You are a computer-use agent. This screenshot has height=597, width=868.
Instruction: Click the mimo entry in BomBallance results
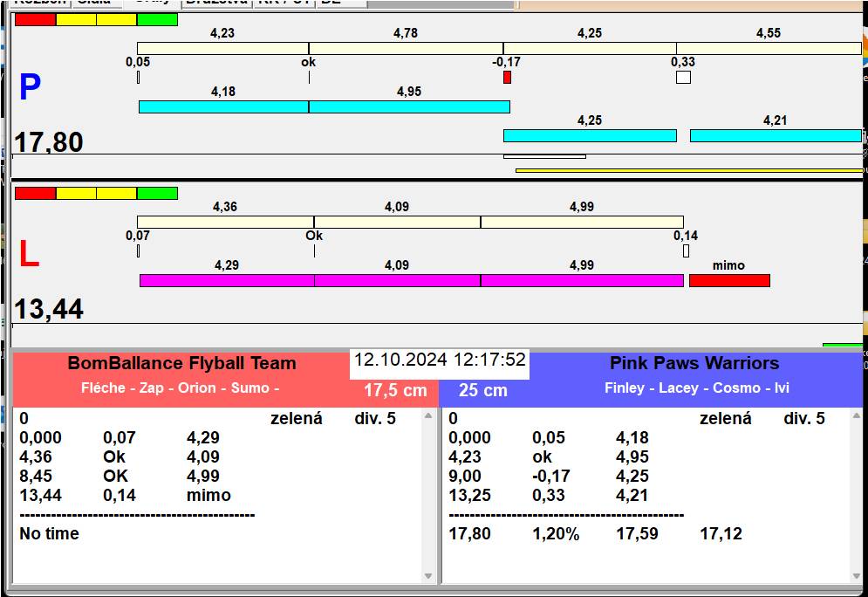[x=208, y=495]
